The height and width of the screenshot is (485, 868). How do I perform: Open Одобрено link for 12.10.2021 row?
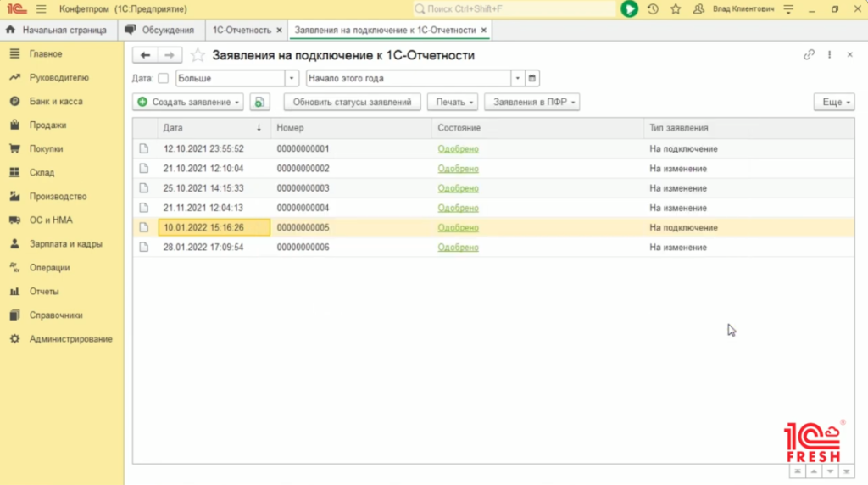coord(458,149)
